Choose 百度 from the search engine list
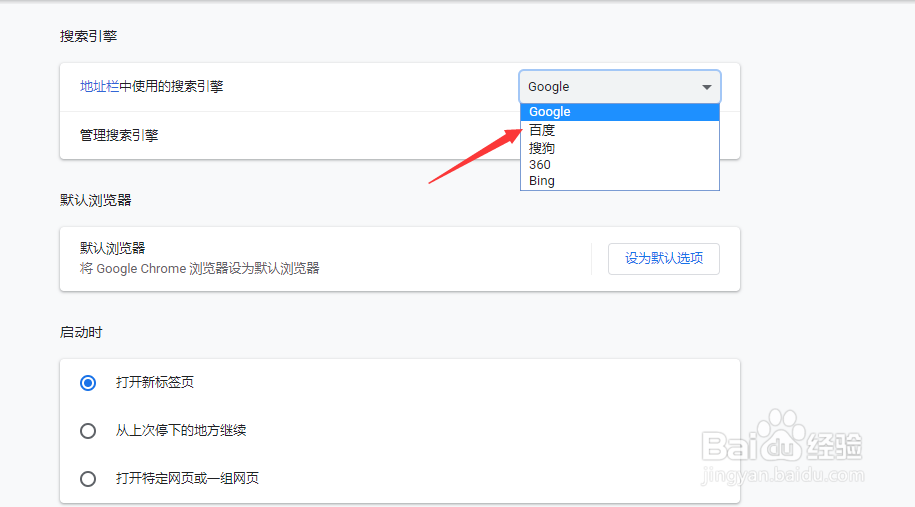 point(620,130)
